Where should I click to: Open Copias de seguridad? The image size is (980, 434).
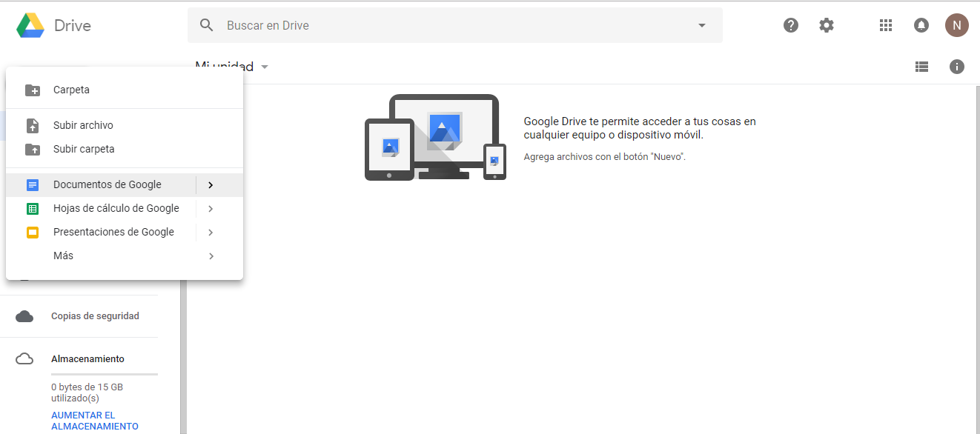click(95, 316)
